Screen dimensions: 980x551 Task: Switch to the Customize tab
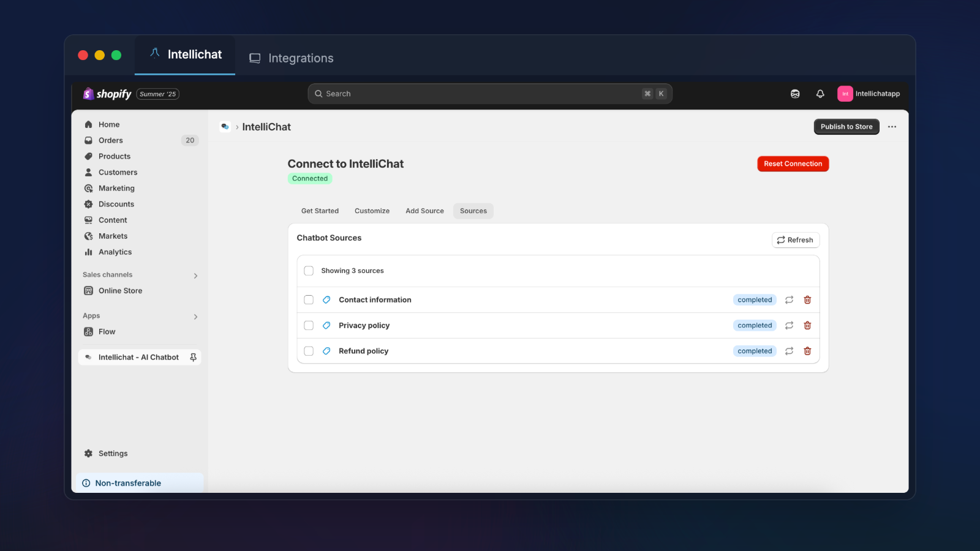[372, 211]
